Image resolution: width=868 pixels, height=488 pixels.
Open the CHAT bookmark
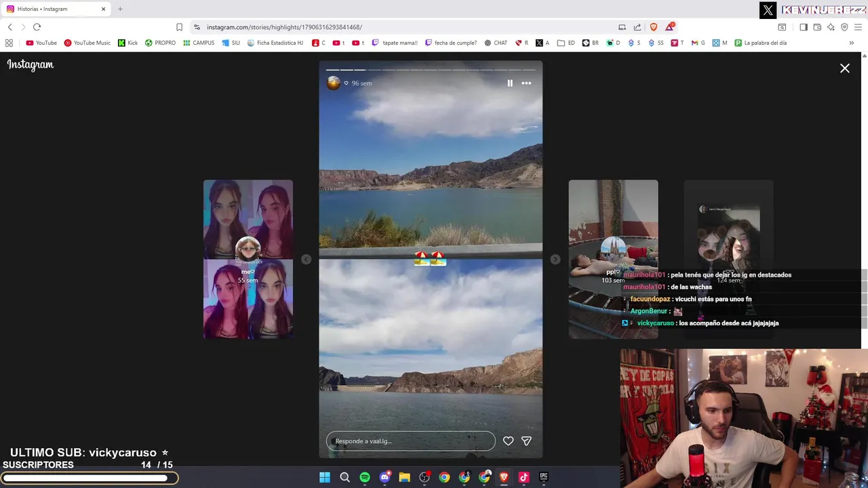click(x=496, y=43)
